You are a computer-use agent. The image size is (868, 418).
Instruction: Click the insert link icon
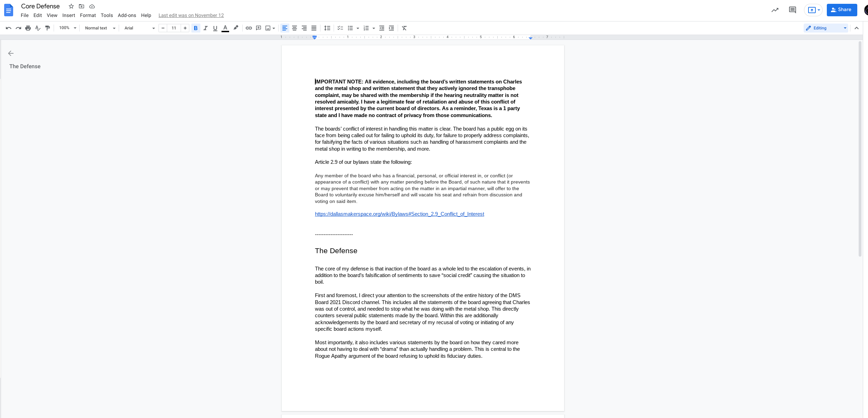click(x=248, y=28)
